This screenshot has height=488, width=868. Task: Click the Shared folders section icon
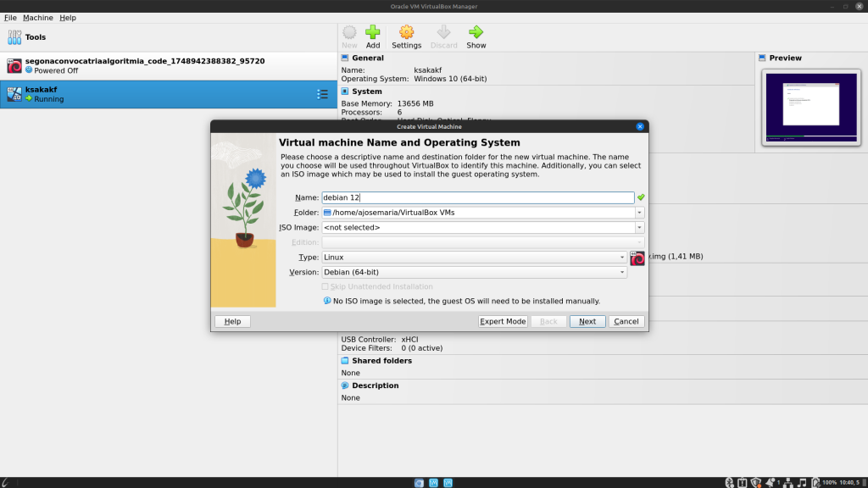click(x=345, y=360)
